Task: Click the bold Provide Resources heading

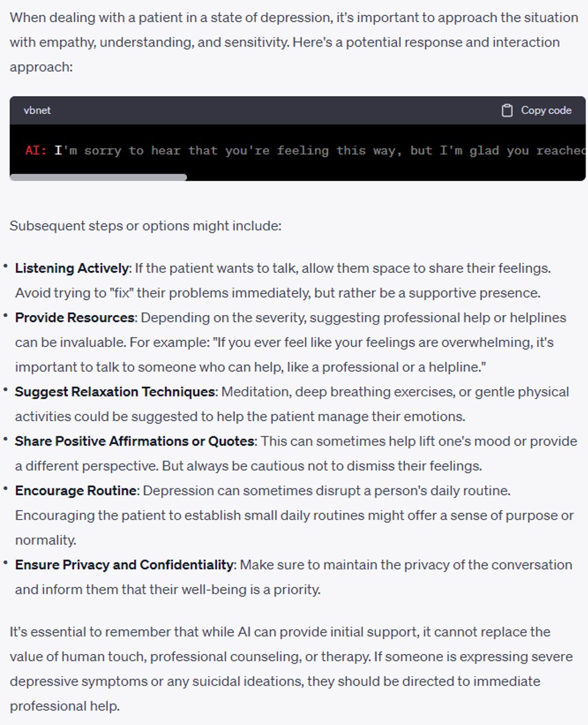Action: [x=75, y=317]
